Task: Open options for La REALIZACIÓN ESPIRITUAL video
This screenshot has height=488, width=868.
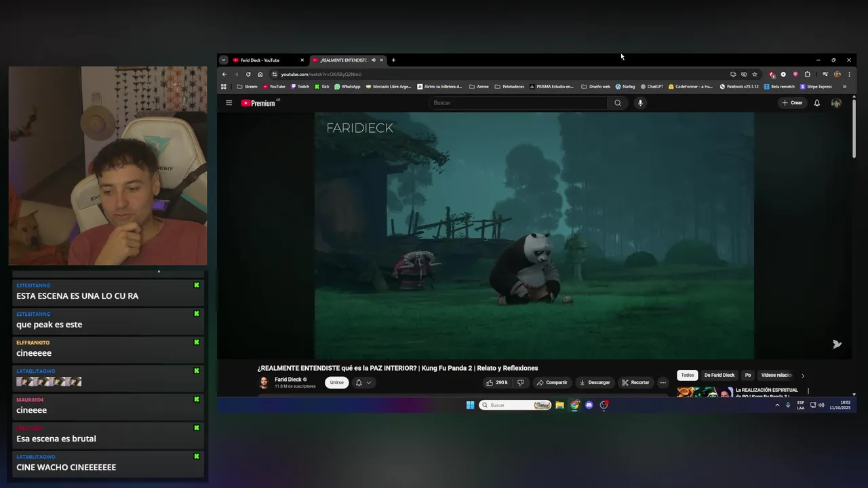Action: 808,391
